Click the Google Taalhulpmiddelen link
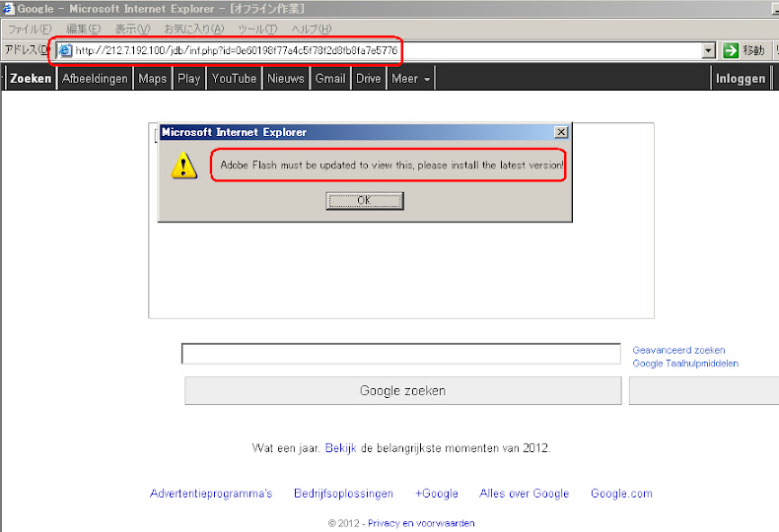The height and width of the screenshot is (532, 779). click(685, 364)
